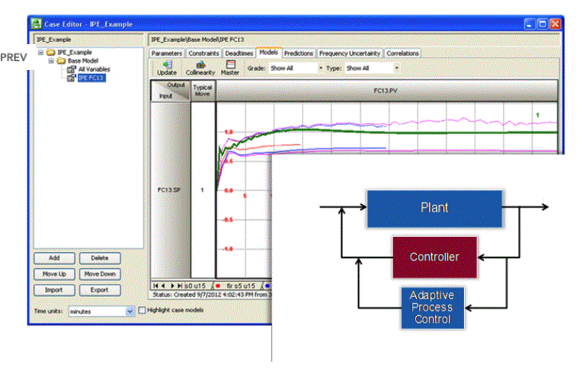Open the Grade dropdown

click(320, 68)
